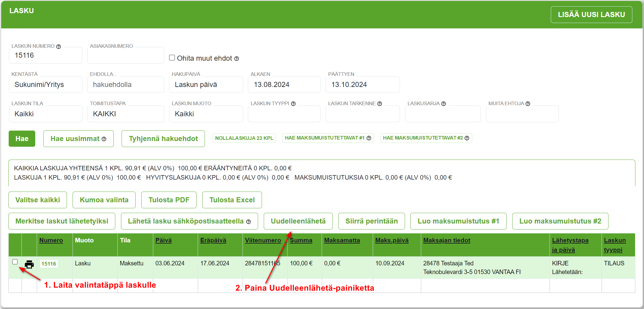Click the Laskun numero field containing 15116

[x=46, y=55]
